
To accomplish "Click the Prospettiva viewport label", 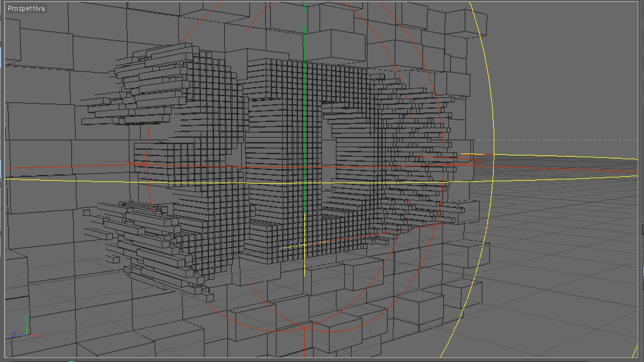I will (x=26, y=9).
